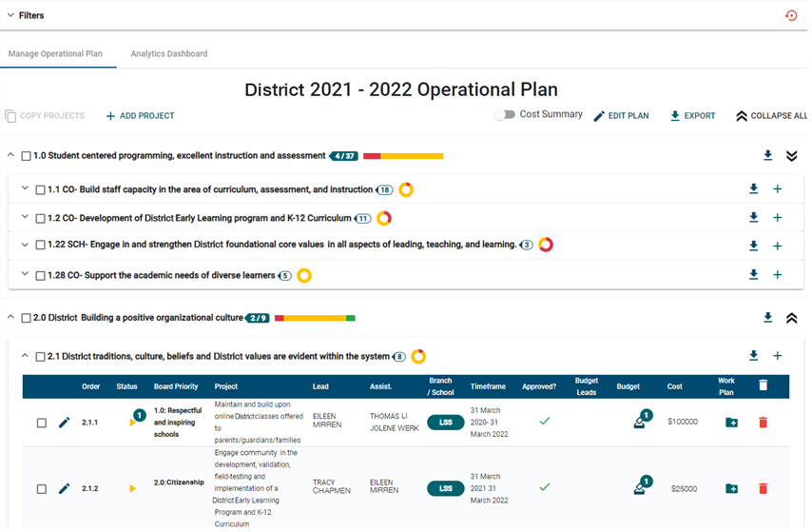Select checkbox for project row 2.1.2

[41, 489]
